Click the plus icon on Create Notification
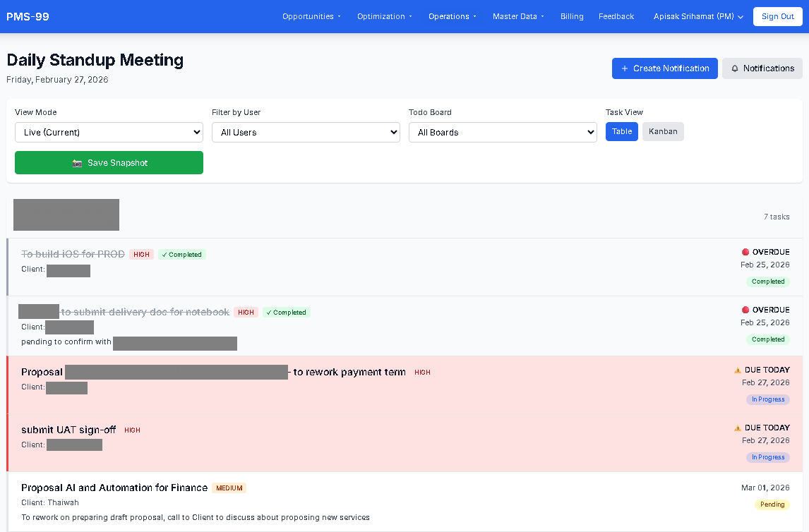Viewport: 809px width, 532px height. click(x=624, y=68)
